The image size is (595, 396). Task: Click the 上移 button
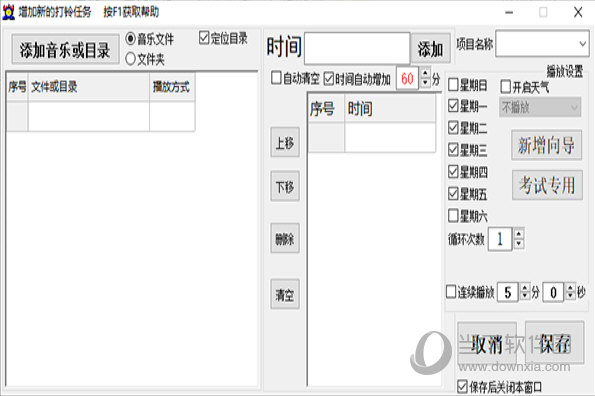coord(285,143)
